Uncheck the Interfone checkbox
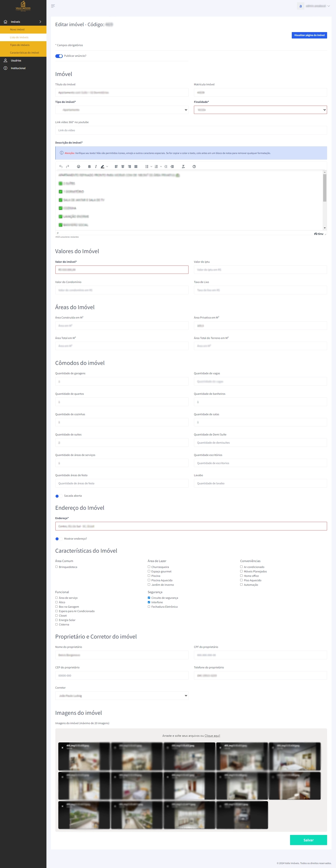The height and width of the screenshot is (868, 336). [149, 602]
